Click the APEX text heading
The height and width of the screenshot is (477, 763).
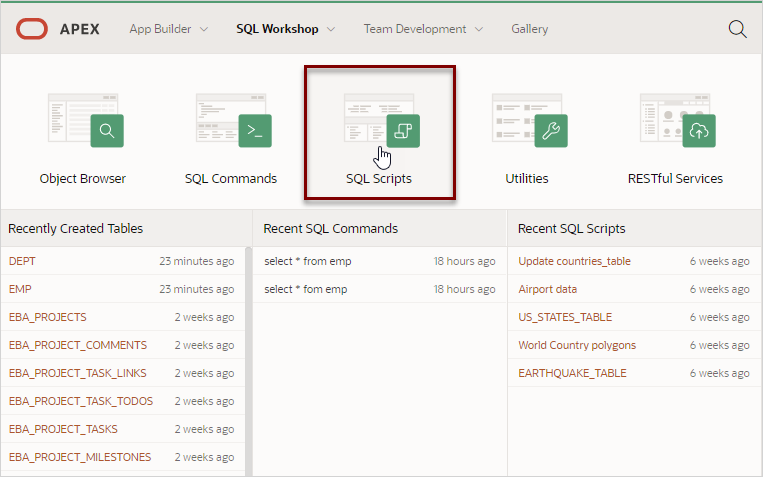coord(80,29)
